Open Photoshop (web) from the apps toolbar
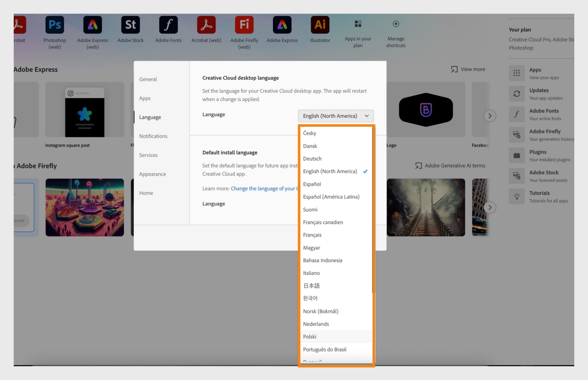The width and height of the screenshot is (588, 380). pos(55,25)
